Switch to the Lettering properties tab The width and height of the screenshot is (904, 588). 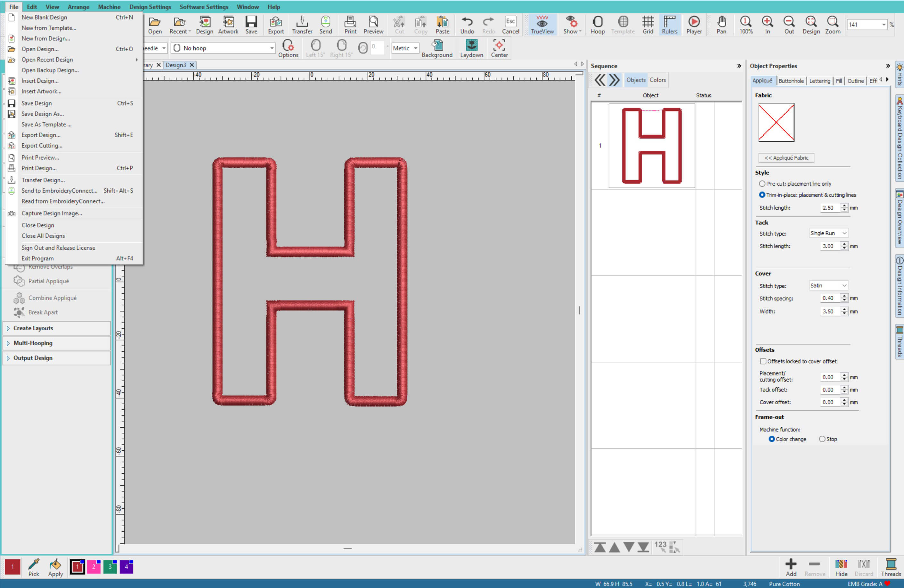819,81
